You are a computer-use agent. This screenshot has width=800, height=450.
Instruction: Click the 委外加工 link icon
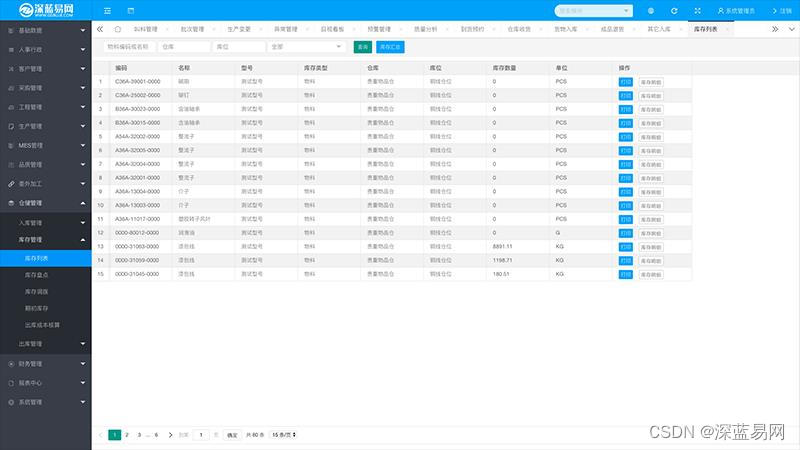click(x=11, y=184)
